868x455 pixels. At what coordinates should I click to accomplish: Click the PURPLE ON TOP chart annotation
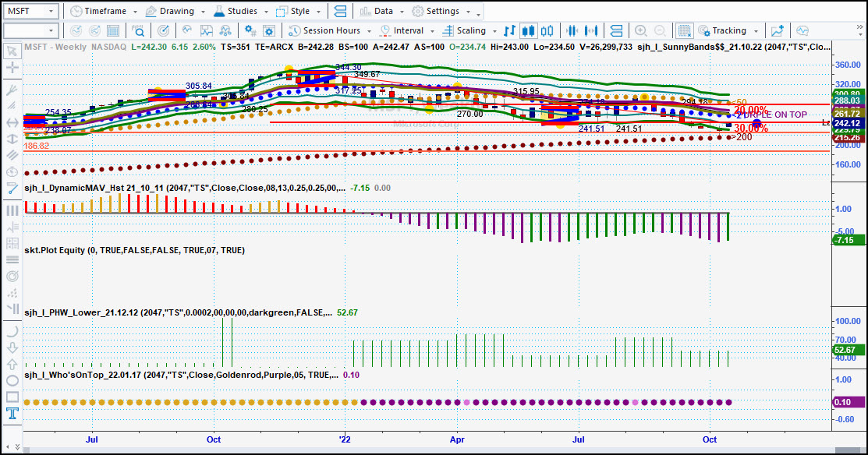click(771, 115)
